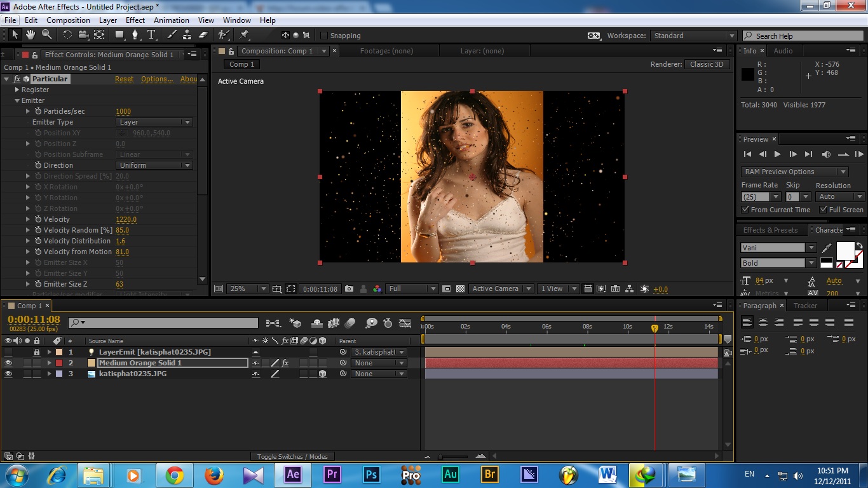Open the 25% magnification dropdown

248,288
